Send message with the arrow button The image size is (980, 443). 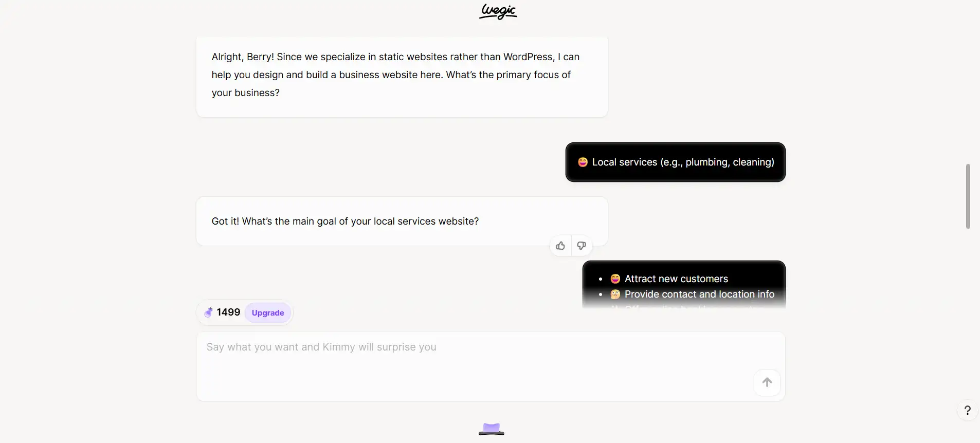click(x=767, y=382)
